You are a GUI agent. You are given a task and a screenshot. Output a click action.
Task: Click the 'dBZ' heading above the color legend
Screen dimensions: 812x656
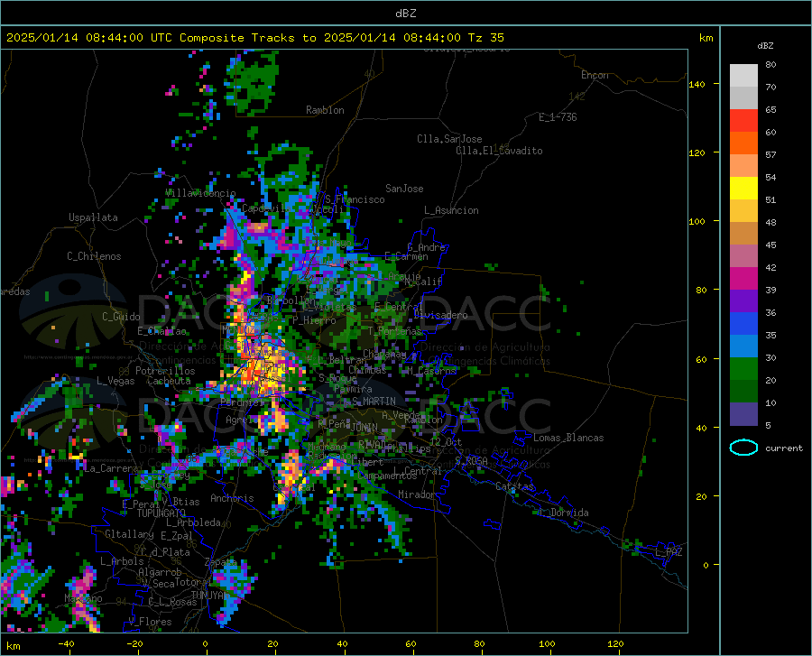[x=765, y=45]
